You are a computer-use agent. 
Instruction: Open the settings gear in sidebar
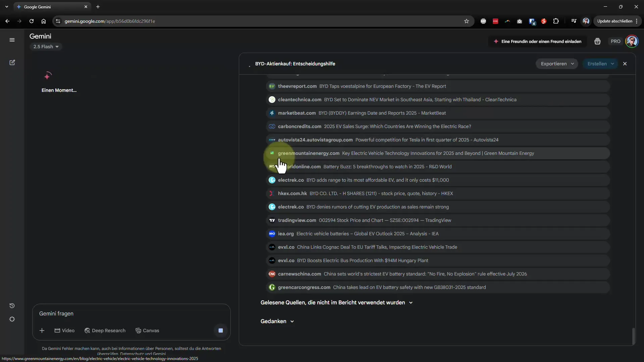pyautogui.click(x=12, y=319)
